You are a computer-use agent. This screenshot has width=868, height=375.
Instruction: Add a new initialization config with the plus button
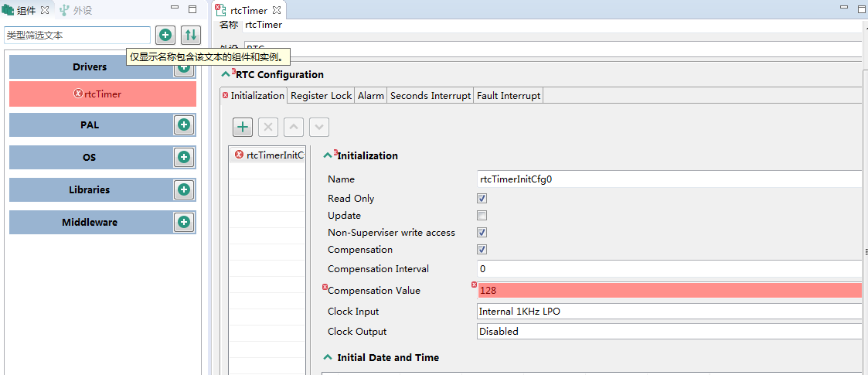(243, 127)
